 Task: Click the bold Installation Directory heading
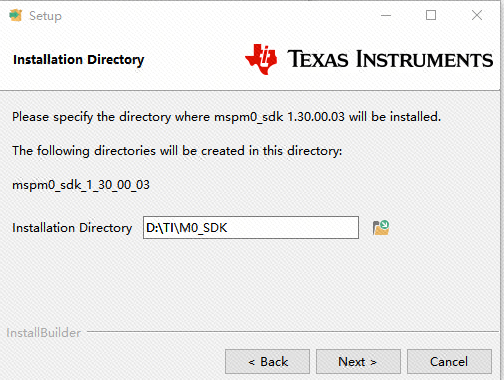[79, 60]
